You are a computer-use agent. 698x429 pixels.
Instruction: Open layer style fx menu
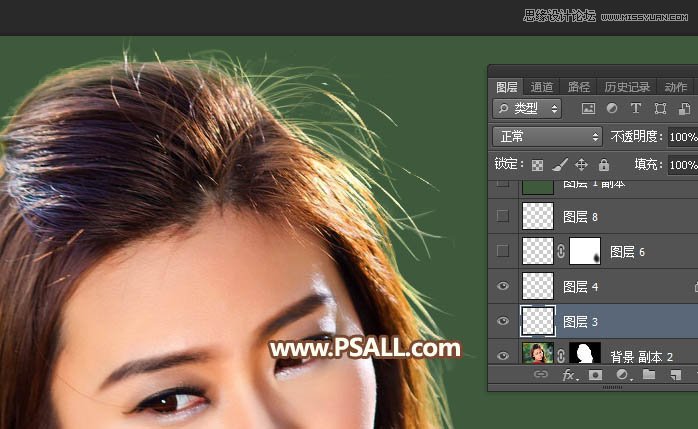pyautogui.click(x=570, y=375)
